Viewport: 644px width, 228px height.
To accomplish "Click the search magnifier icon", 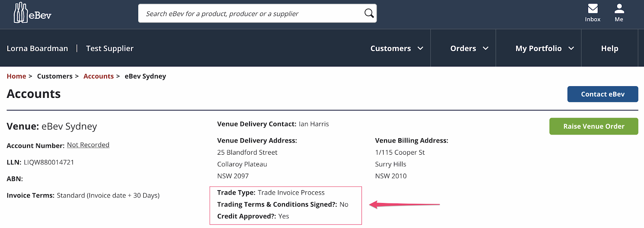I will [369, 13].
